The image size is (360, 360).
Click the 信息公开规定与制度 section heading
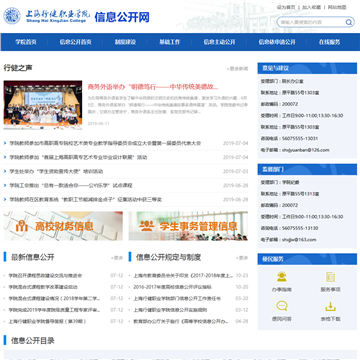[x=168, y=257]
